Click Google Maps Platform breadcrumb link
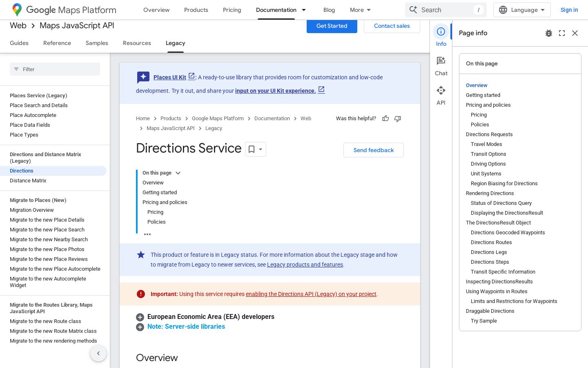The image size is (588, 368). click(x=218, y=119)
